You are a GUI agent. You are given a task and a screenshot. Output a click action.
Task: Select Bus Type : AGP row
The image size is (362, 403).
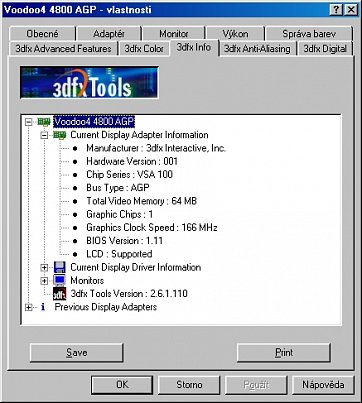pos(118,188)
